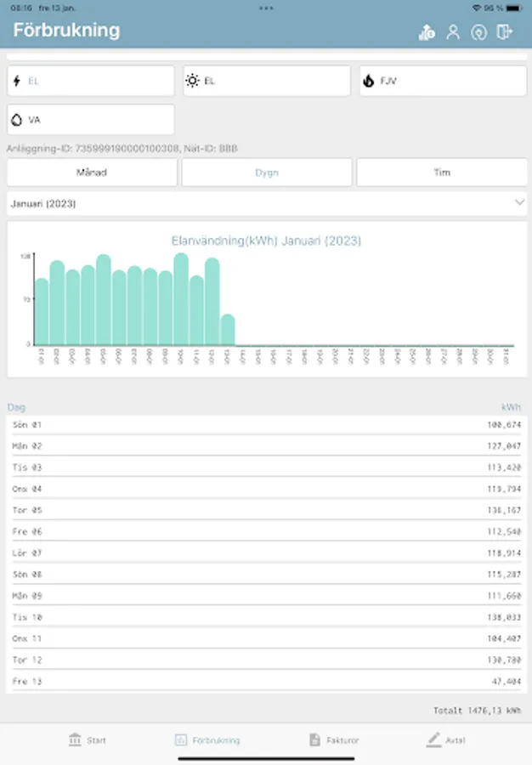
Task: Go to Start in bottom navigation
Action: (x=88, y=740)
